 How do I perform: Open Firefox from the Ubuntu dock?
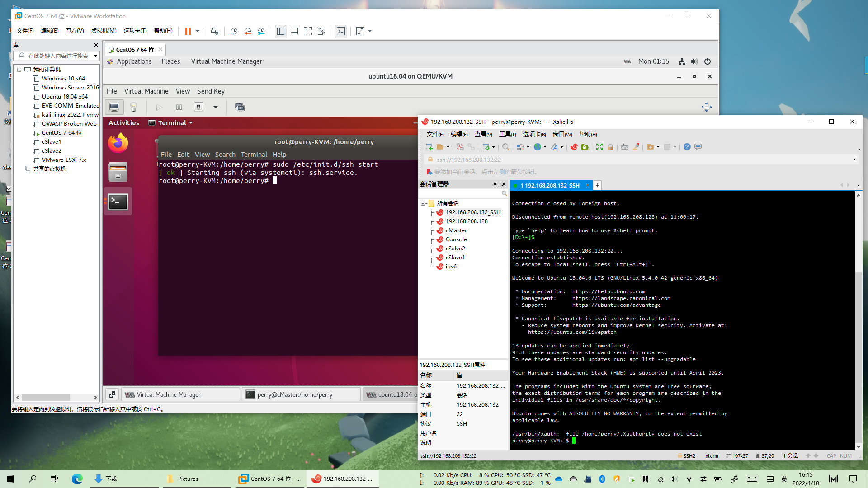[118, 143]
